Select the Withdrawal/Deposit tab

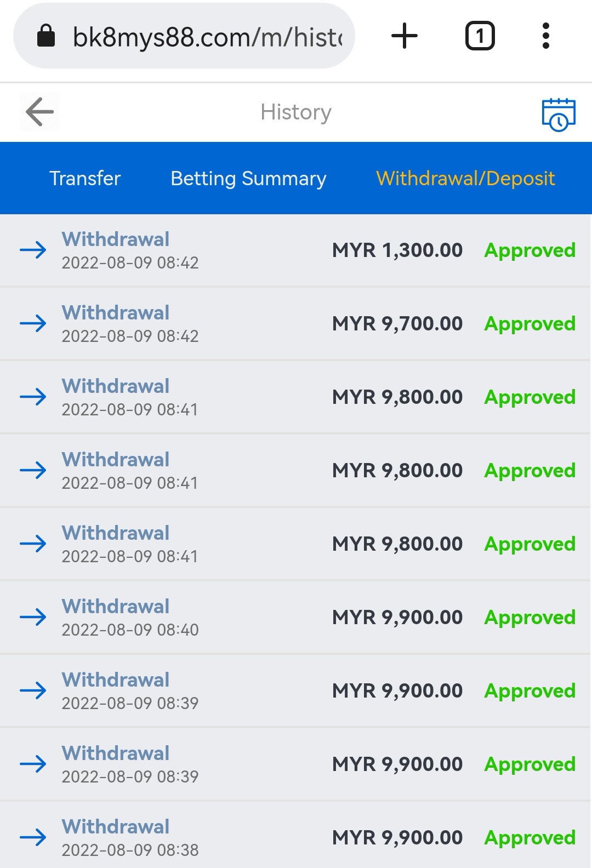(x=465, y=179)
